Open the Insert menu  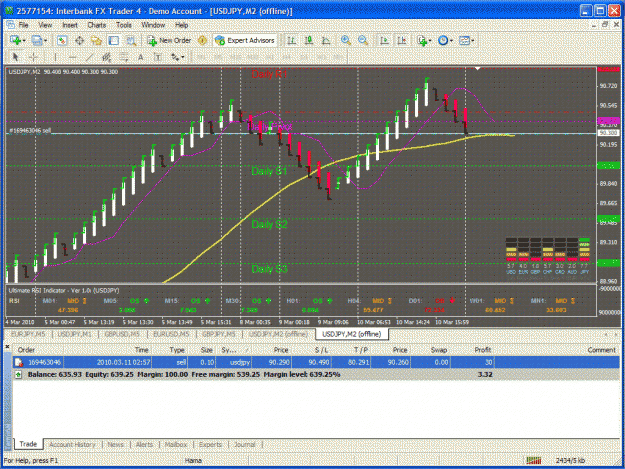click(70, 25)
